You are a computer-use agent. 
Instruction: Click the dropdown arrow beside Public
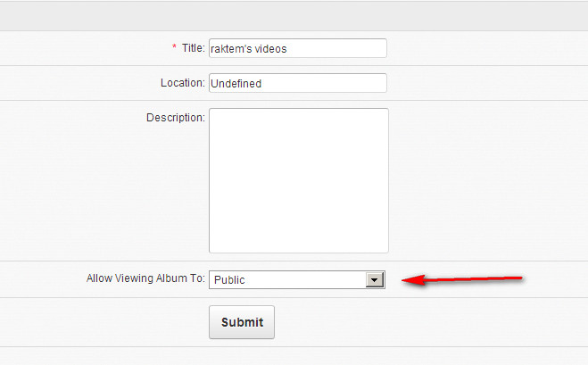coord(375,279)
